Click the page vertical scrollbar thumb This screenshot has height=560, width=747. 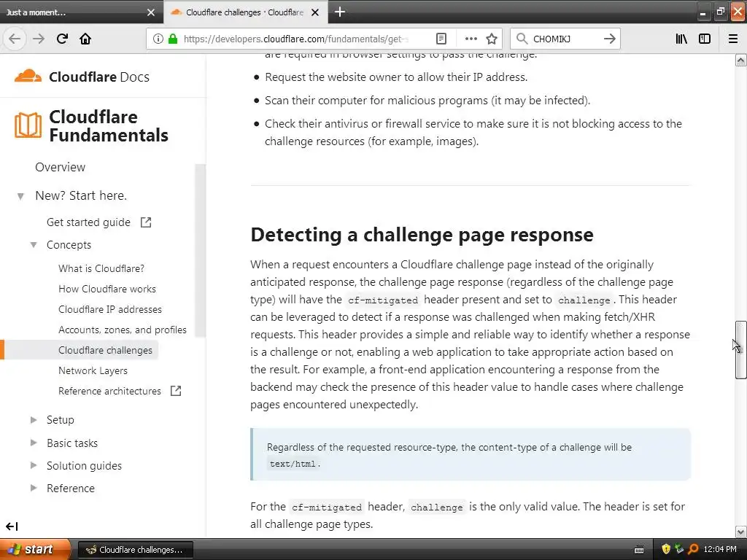pyautogui.click(x=740, y=350)
